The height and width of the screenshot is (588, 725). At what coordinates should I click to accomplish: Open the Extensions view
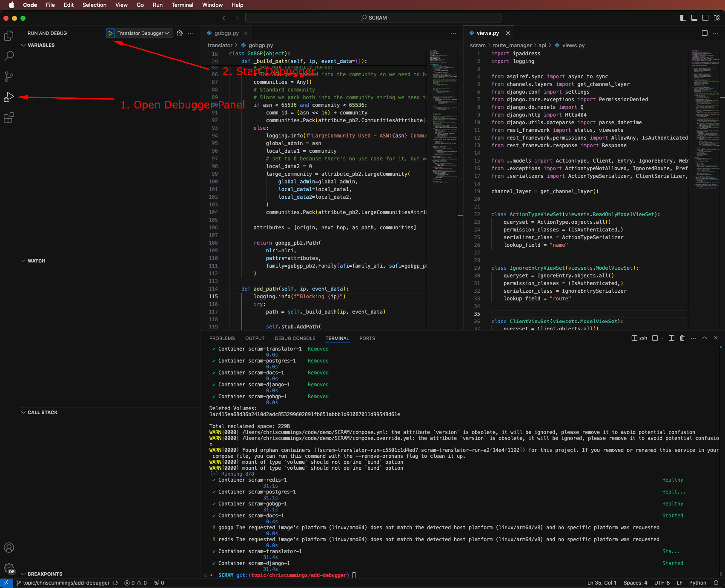pyautogui.click(x=9, y=117)
